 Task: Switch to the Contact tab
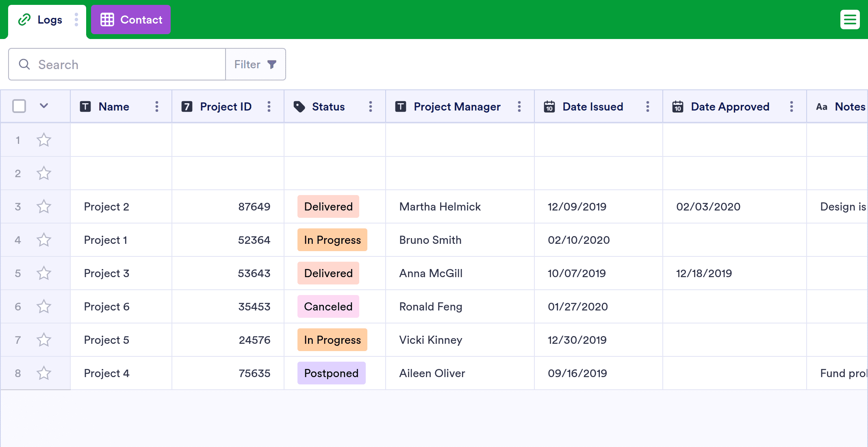(131, 20)
